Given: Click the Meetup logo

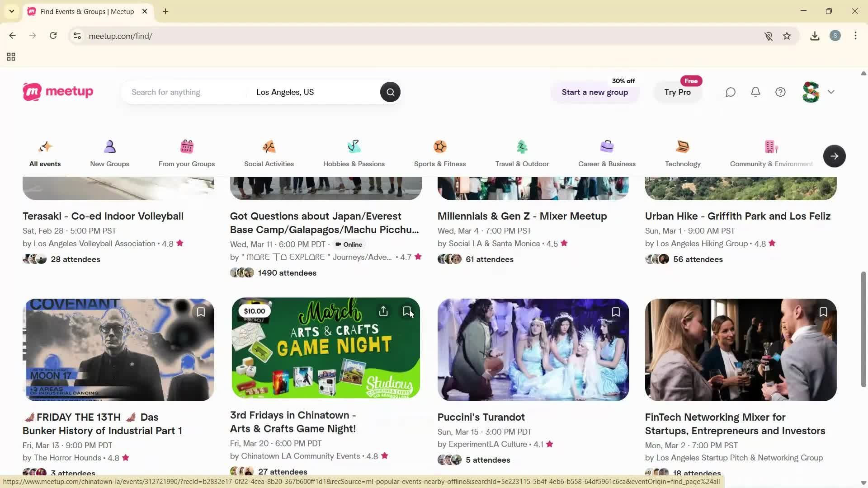Looking at the screenshot, I should point(58,92).
